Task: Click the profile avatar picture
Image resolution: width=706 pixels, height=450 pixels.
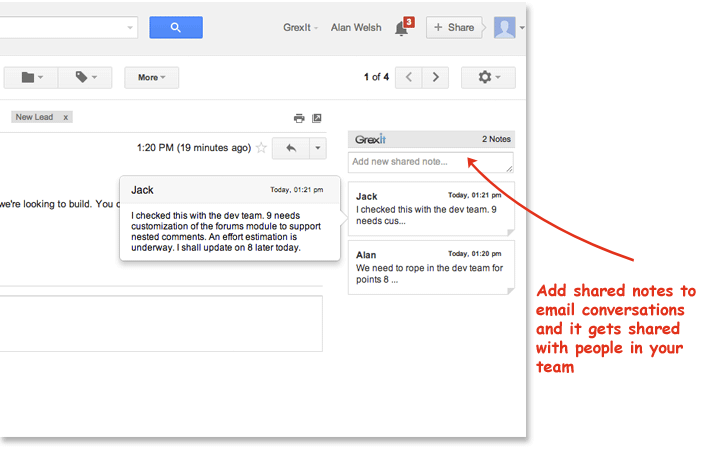Action: [504, 27]
